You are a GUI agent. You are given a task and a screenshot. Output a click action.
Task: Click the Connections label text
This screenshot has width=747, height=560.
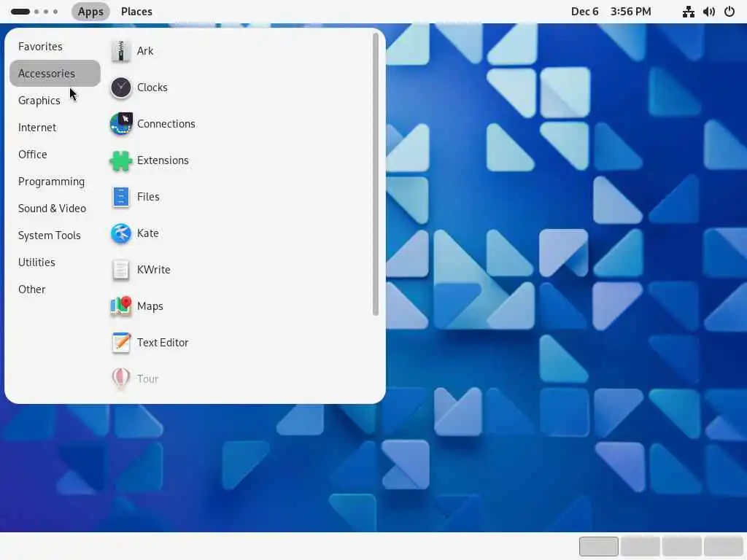(166, 124)
